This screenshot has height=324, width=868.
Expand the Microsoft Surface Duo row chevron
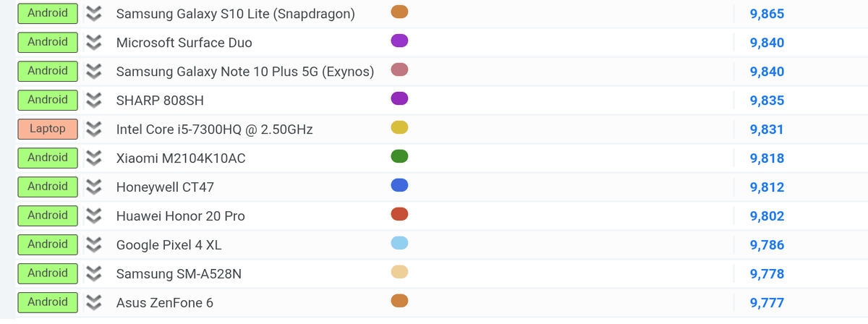point(93,42)
